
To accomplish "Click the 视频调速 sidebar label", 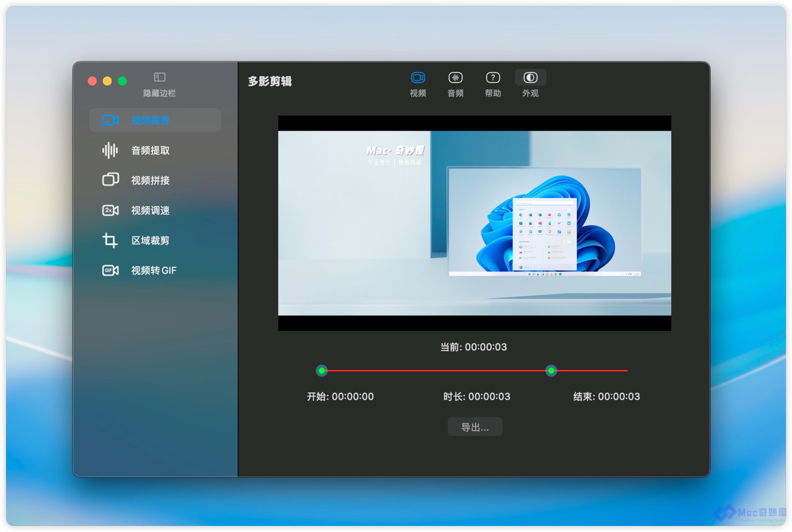I will coord(150,210).
